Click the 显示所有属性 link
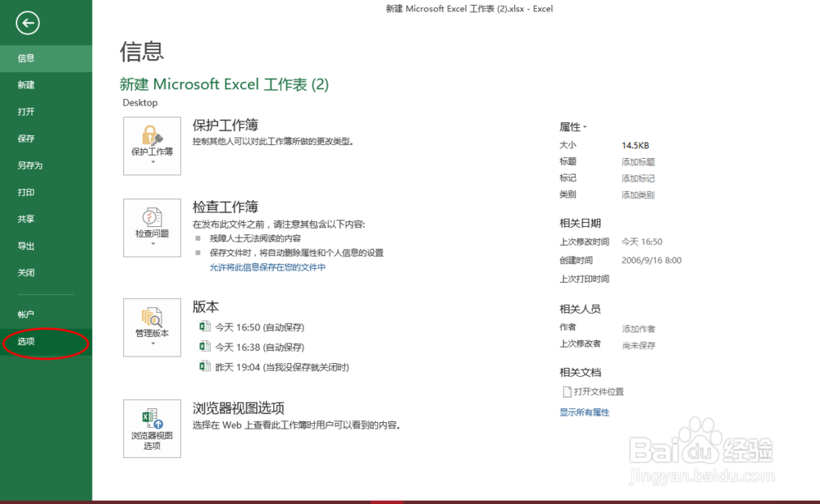Screen dimensions: 820x504 584,412
